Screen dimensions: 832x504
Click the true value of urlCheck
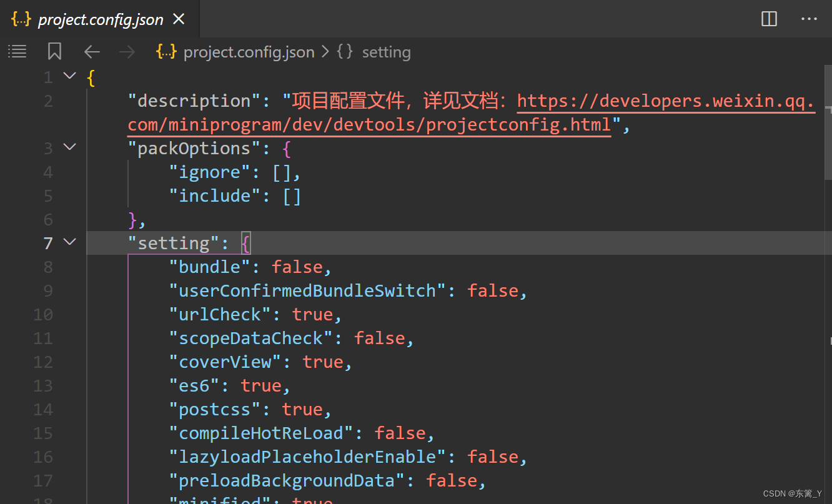point(313,314)
